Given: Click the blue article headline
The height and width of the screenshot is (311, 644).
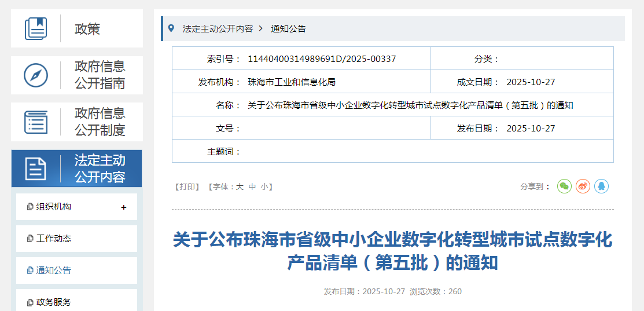Looking at the screenshot, I should point(393,251).
